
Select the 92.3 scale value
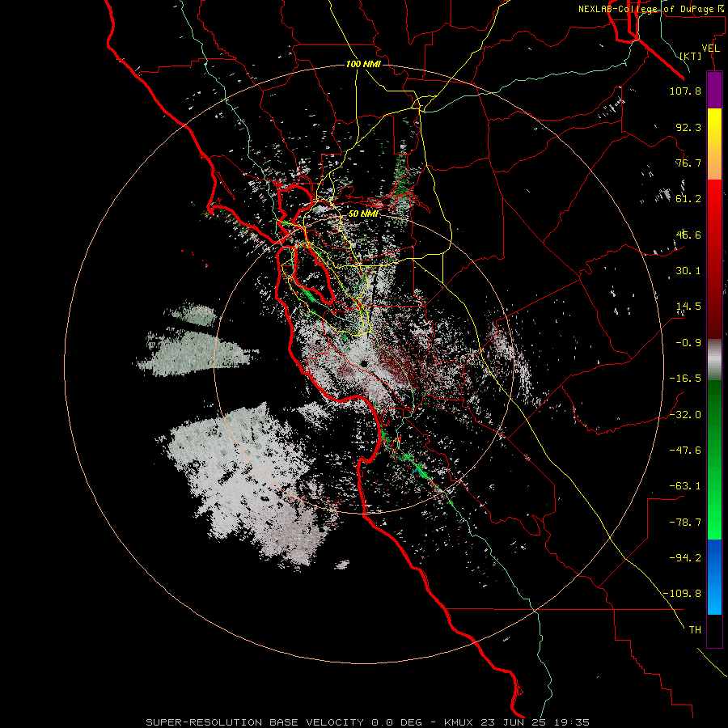tap(688, 127)
